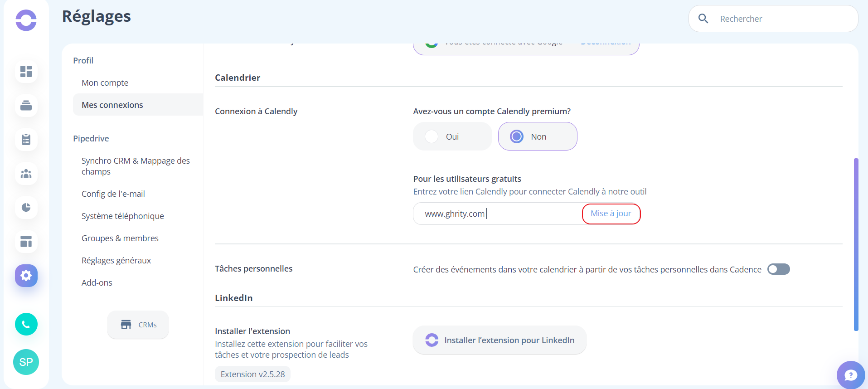Open the green phone dialer button
This screenshot has height=389, width=868.
click(x=26, y=324)
